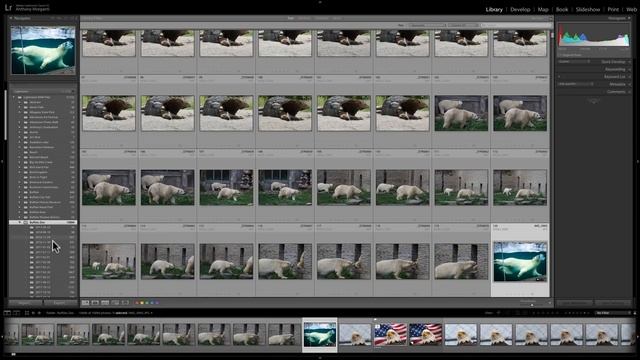Image resolution: width=640 pixels, height=360 pixels.
Task: Expand the Metadata panel
Action: pyautogui.click(x=629, y=84)
